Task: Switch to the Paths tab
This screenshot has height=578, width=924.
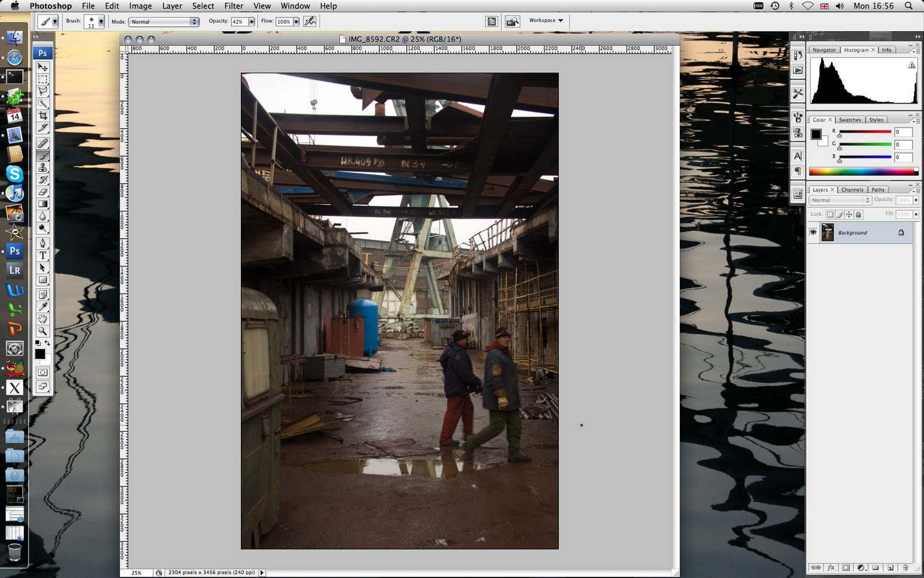Action: tap(878, 190)
